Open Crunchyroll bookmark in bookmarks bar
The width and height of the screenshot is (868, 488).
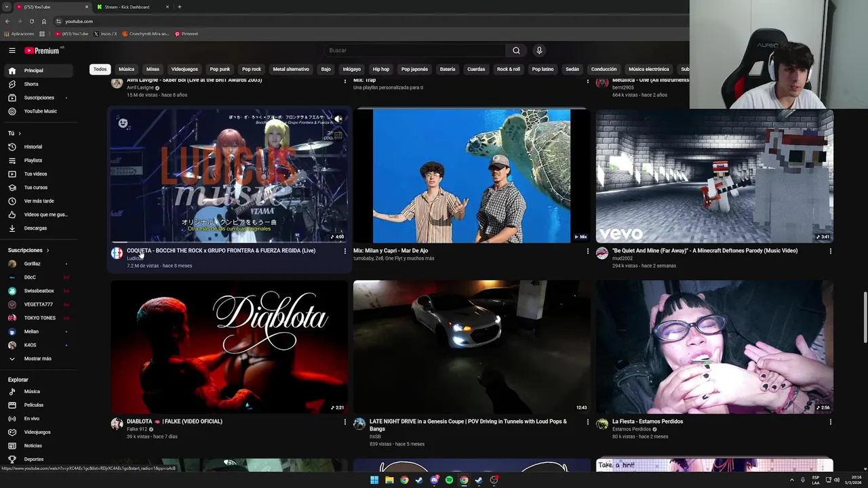click(145, 33)
